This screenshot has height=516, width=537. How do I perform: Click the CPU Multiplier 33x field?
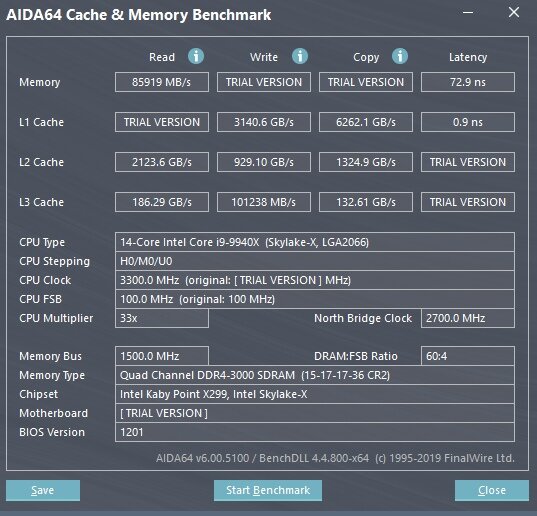click(x=162, y=318)
